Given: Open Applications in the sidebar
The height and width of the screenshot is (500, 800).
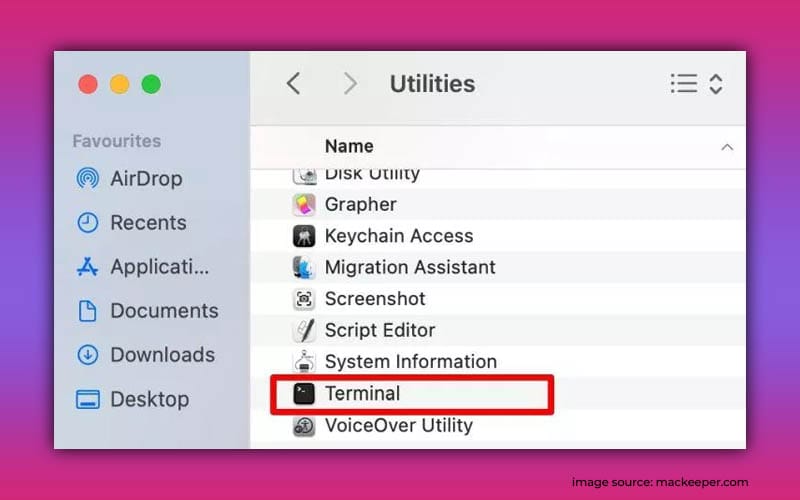Looking at the screenshot, I should point(160,267).
